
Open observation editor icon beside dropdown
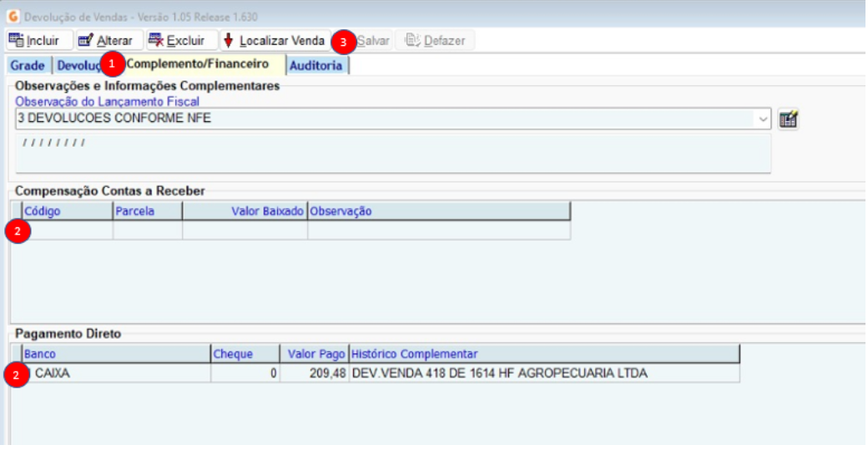coord(788,119)
